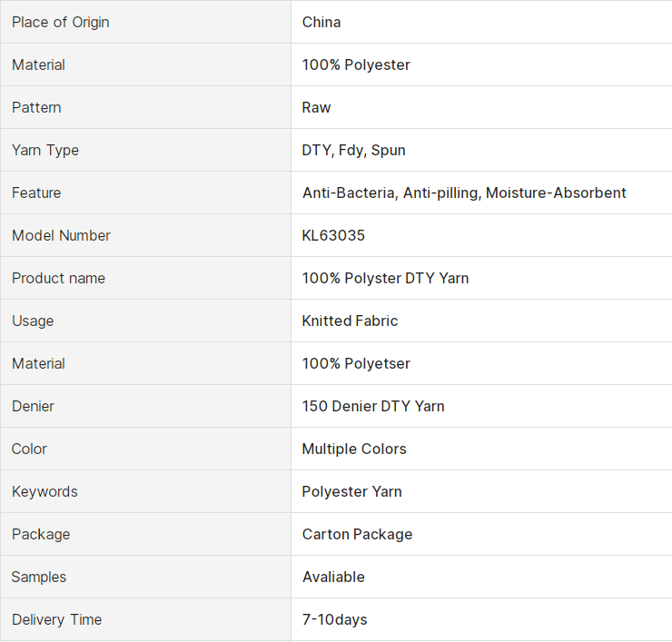Click the "Product name" label cell

tap(58, 278)
